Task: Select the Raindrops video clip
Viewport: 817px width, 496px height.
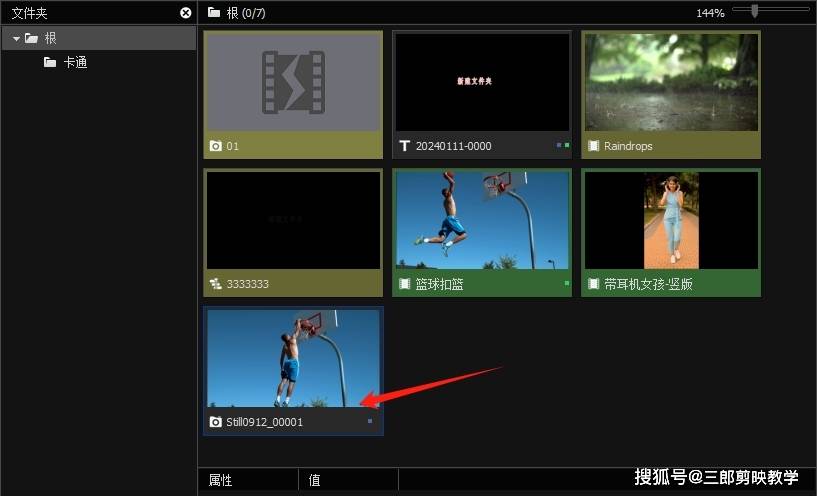Action: (671, 82)
